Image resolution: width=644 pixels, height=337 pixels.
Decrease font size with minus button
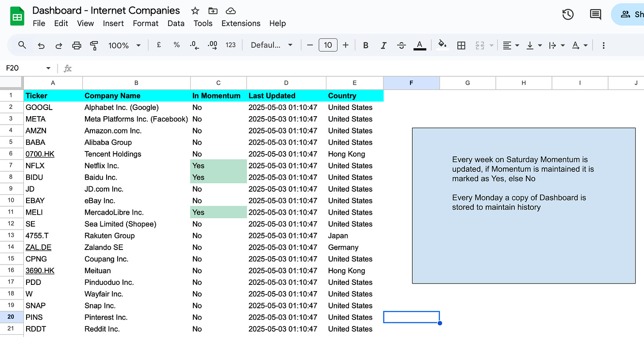point(310,45)
